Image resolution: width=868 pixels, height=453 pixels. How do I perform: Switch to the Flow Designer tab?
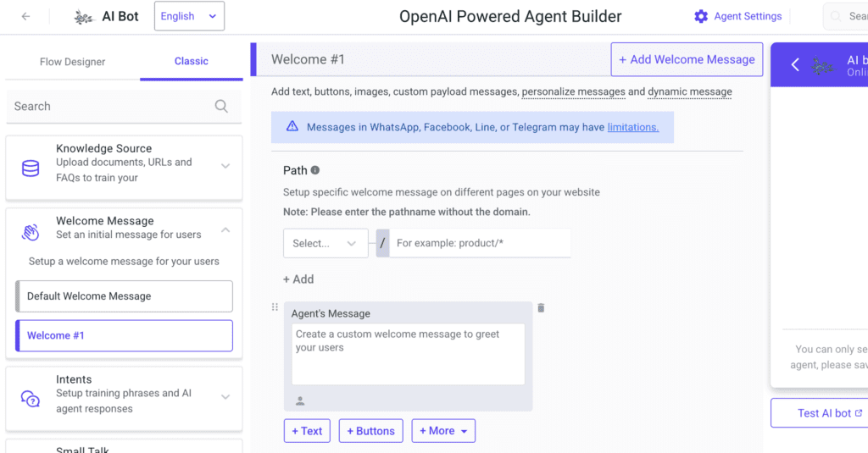[73, 62]
